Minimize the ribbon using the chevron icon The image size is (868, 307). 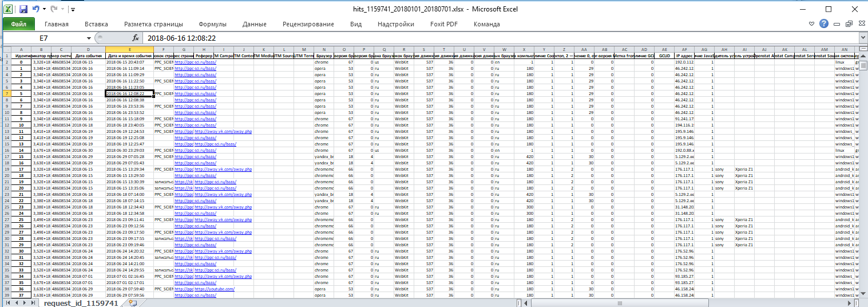click(x=811, y=24)
